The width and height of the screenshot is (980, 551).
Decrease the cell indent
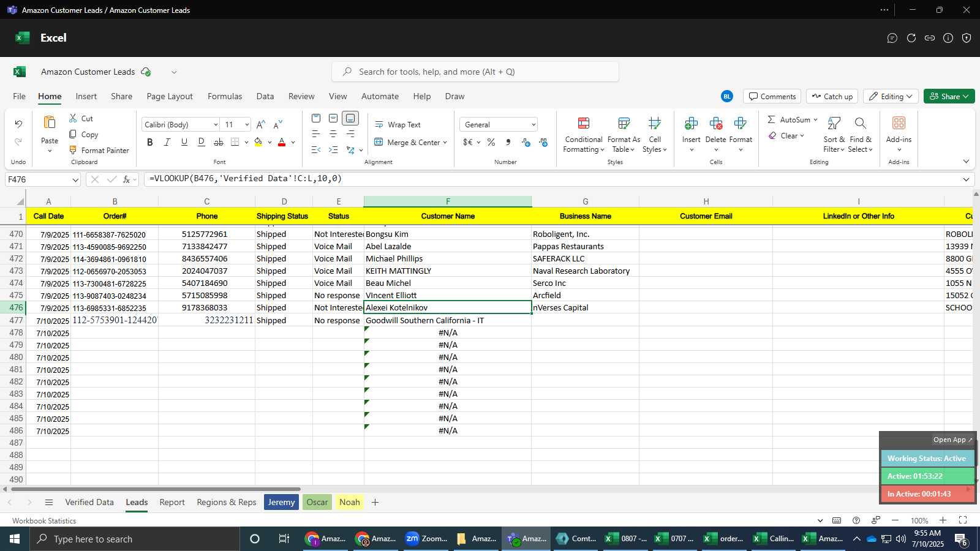(x=316, y=150)
